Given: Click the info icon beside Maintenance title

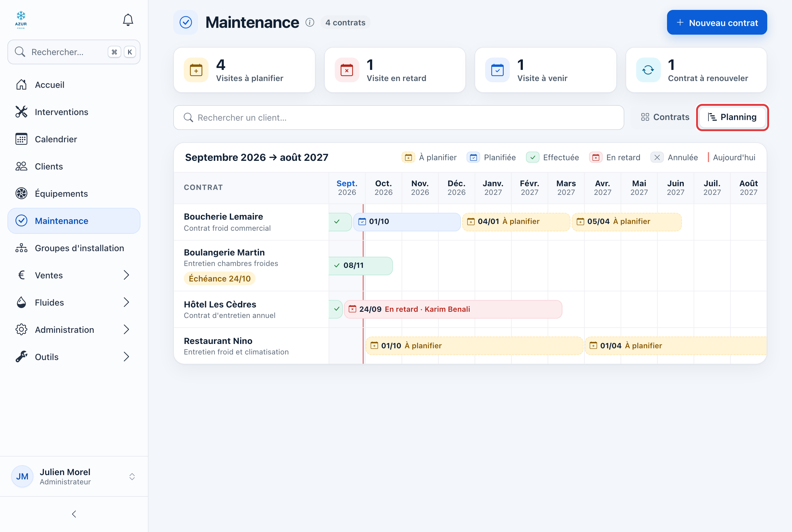Looking at the screenshot, I should pyautogui.click(x=309, y=22).
